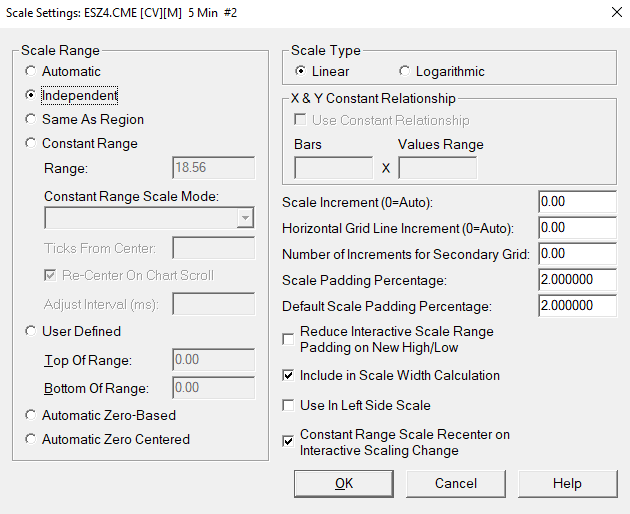
Task: Select the Automatic scale range option
Action: 32,72
